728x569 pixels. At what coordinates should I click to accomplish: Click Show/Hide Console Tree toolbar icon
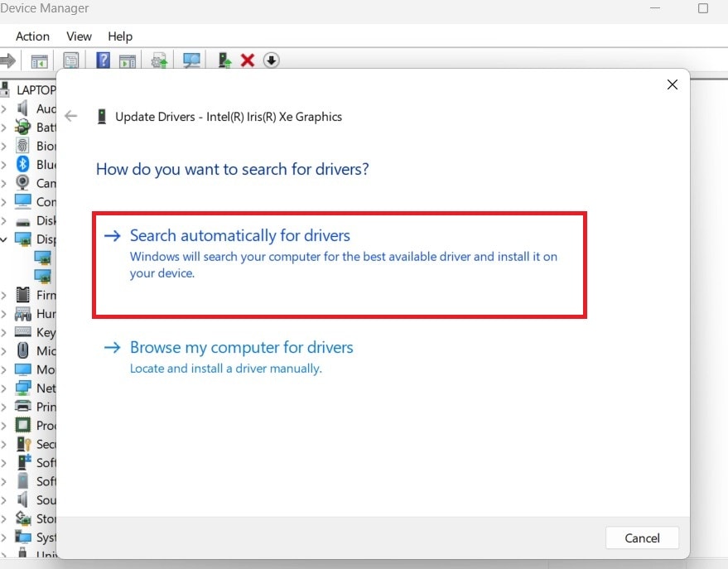coord(39,60)
